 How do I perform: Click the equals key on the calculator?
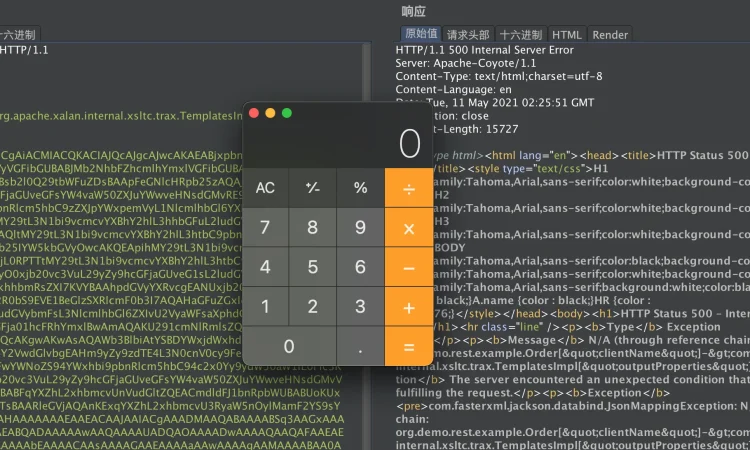point(409,346)
